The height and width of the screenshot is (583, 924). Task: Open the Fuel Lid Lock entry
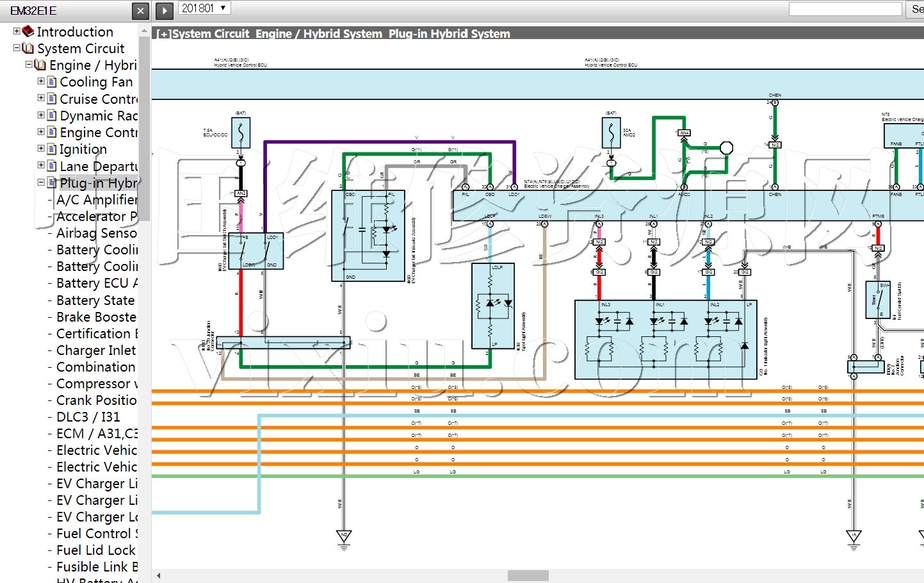coord(96,550)
